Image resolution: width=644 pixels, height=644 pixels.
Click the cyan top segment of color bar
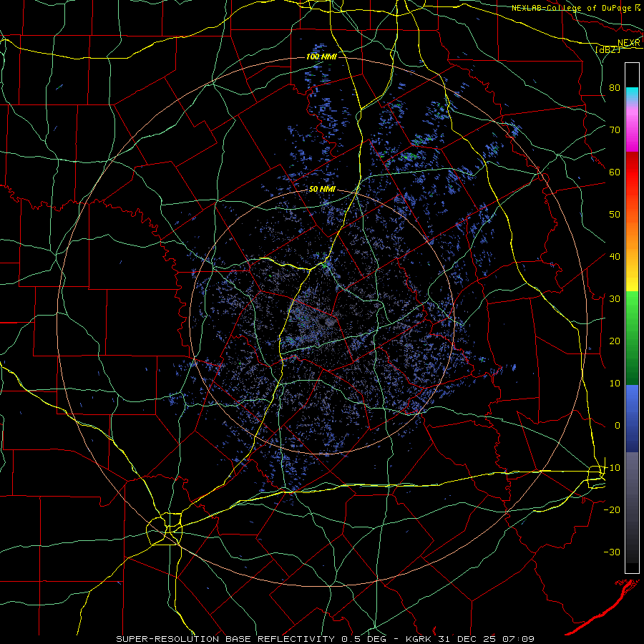pyautogui.click(x=632, y=94)
